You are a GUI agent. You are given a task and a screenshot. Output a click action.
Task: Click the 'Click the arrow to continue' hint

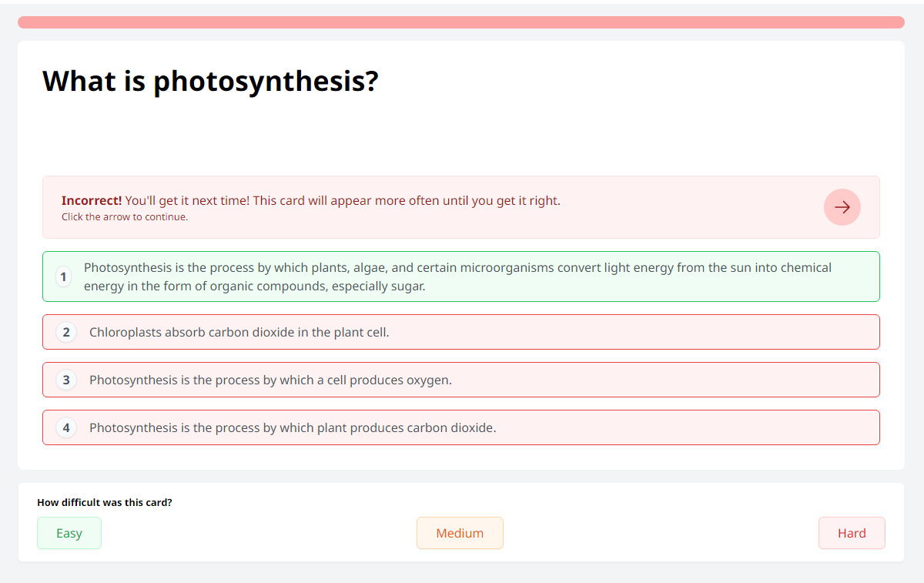(x=125, y=217)
